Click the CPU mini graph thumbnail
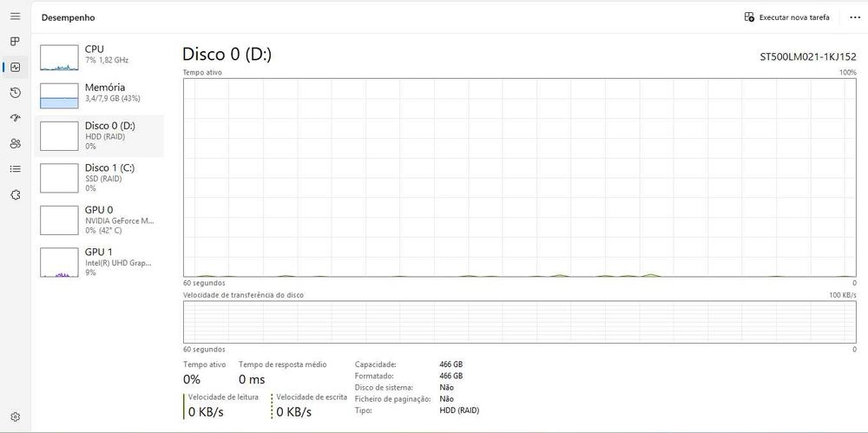 [59, 57]
